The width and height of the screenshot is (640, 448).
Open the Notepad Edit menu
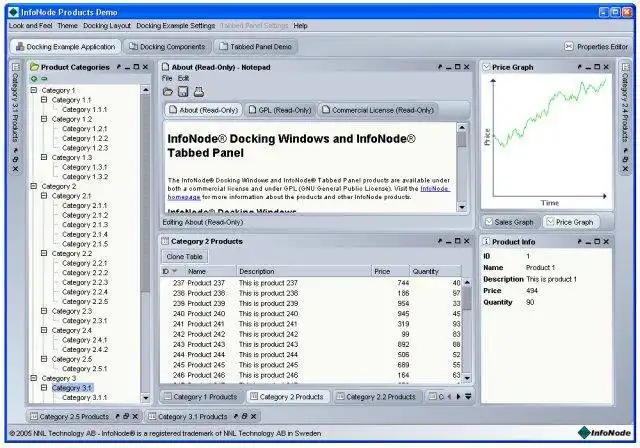click(x=183, y=78)
